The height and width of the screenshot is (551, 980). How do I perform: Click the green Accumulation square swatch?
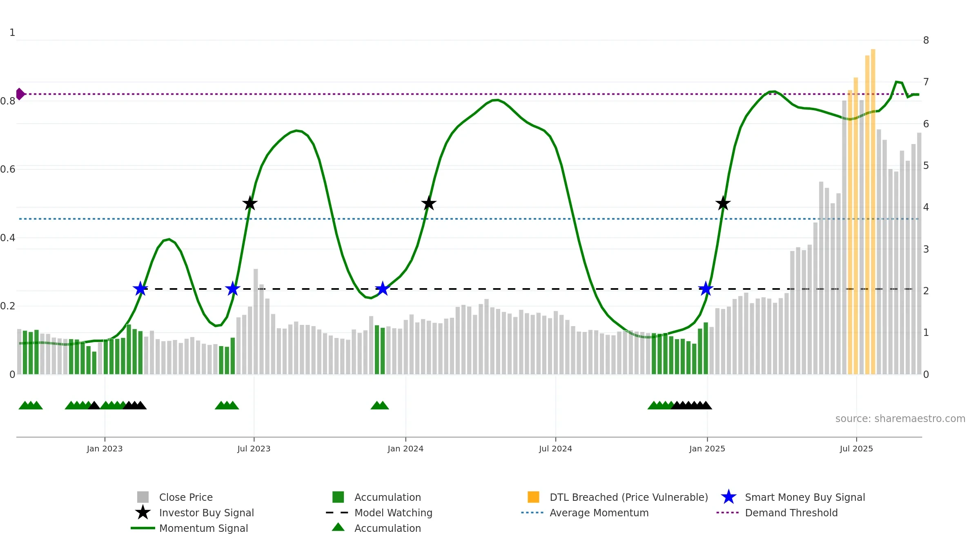coord(338,497)
